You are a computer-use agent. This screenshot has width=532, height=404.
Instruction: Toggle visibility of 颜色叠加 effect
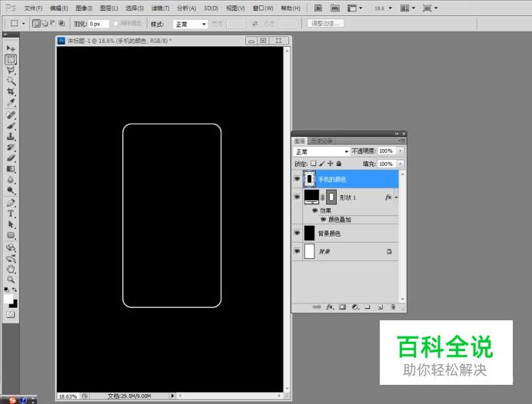coord(324,220)
